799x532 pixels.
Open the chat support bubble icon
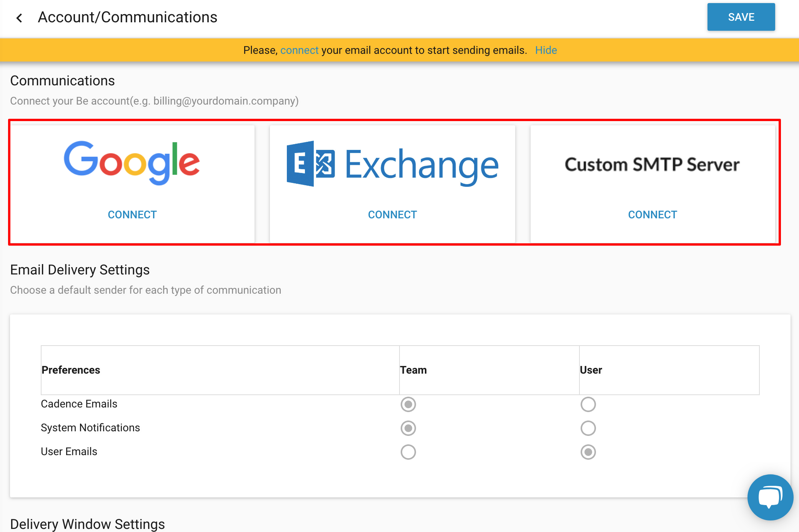tap(770, 497)
